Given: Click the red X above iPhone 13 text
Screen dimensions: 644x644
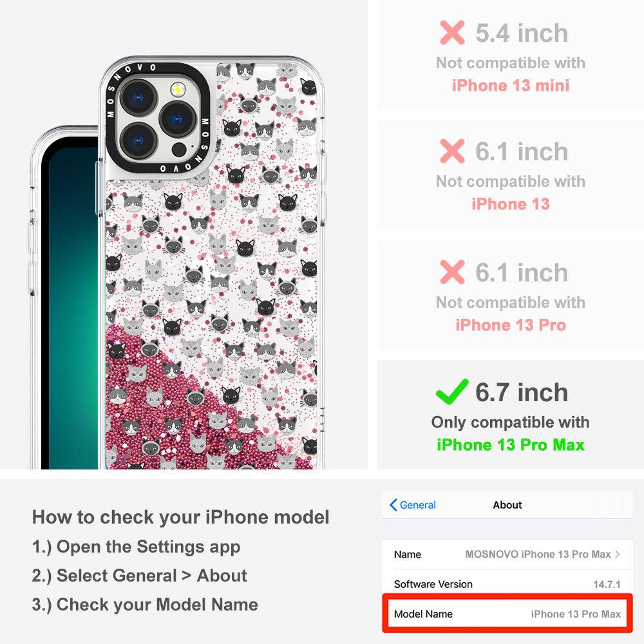Looking at the screenshot, I should click(x=452, y=151).
